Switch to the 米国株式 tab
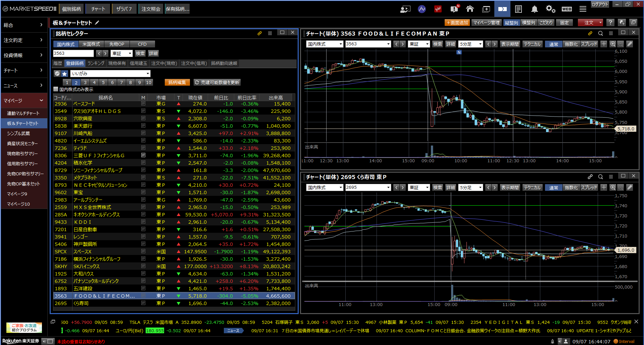 [x=91, y=44]
